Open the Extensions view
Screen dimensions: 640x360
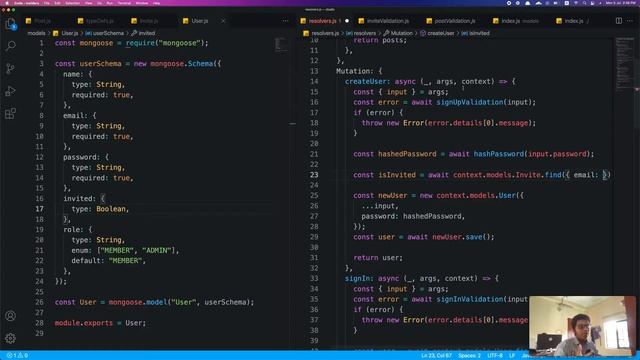(x=11, y=113)
